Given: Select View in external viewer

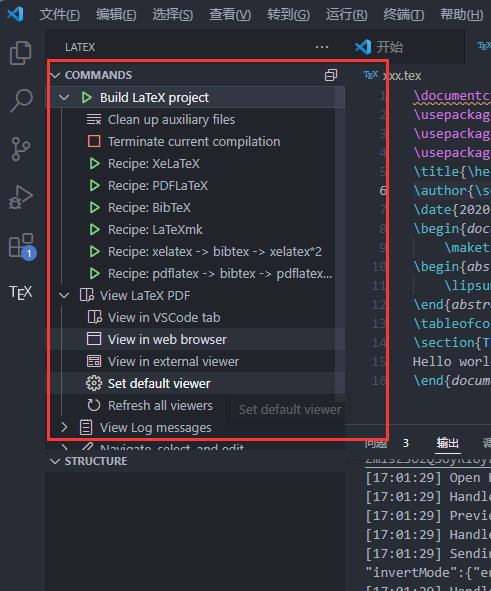Looking at the screenshot, I should (173, 361).
